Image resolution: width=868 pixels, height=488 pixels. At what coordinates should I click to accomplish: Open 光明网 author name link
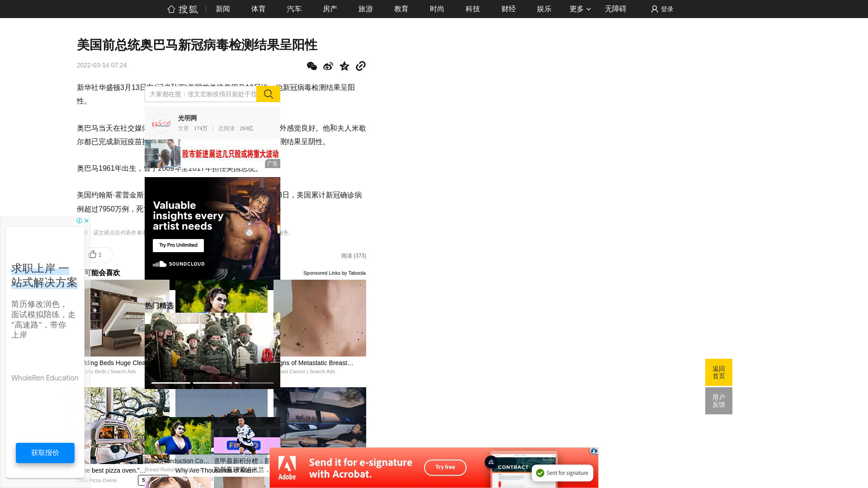pyautogui.click(x=187, y=118)
